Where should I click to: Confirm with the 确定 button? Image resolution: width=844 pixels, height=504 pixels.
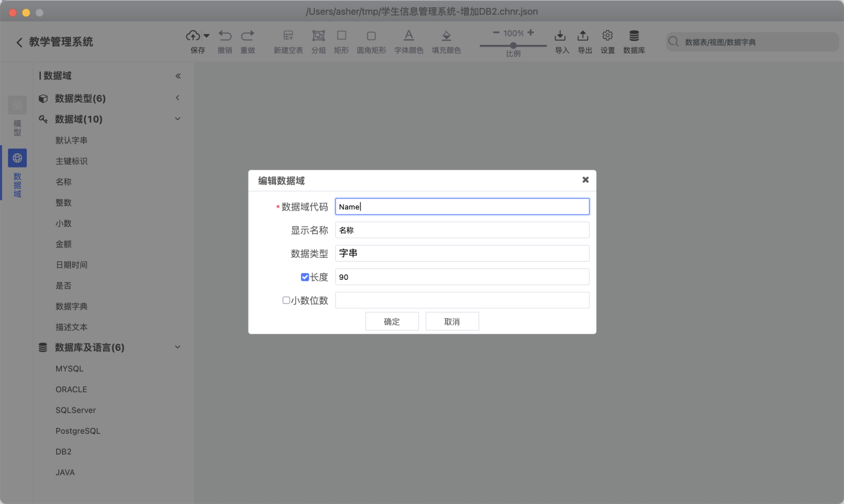click(392, 321)
